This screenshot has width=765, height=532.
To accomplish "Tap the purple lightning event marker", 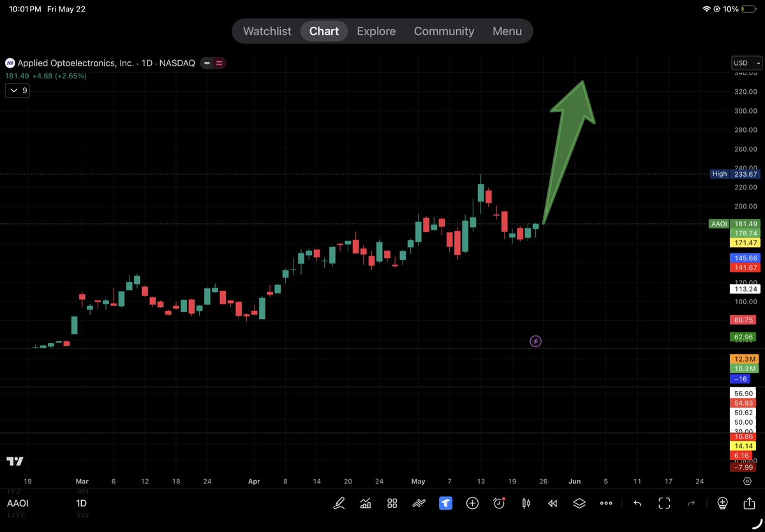I will [x=536, y=341].
